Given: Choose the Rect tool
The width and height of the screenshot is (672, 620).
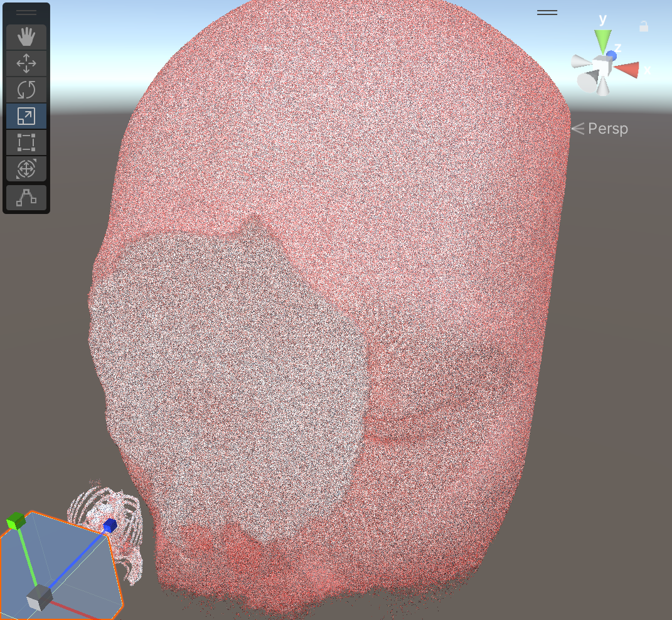Looking at the screenshot, I should tap(26, 142).
